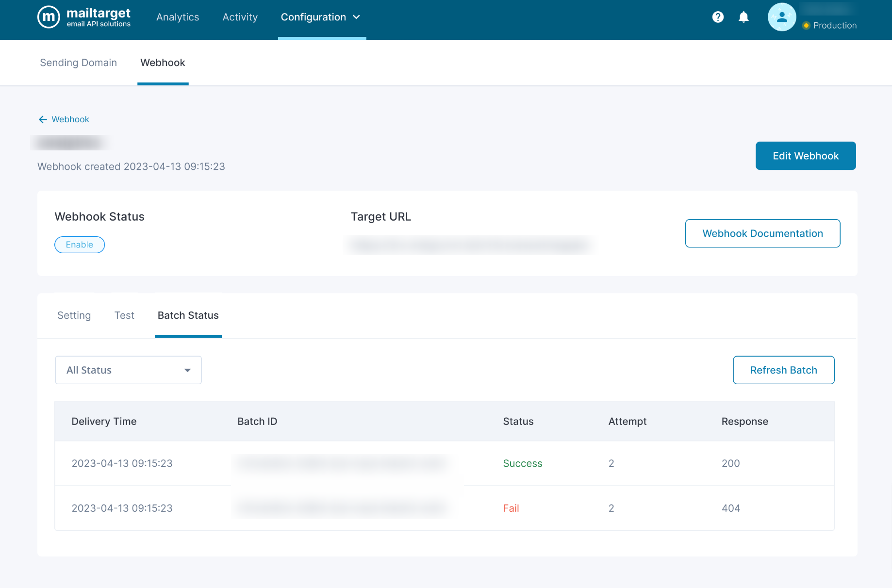The width and height of the screenshot is (892, 588).
Task: Click the Edit Webhook button
Action: click(806, 156)
